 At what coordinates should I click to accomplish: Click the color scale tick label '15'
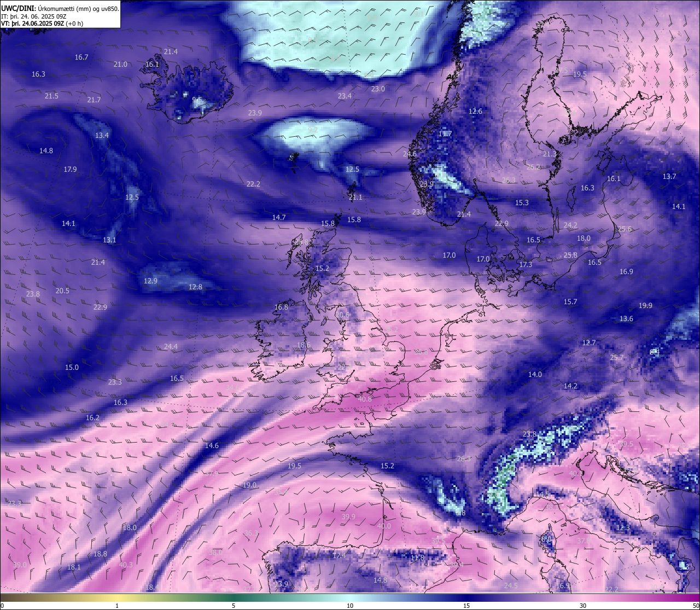(x=466, y=606)
